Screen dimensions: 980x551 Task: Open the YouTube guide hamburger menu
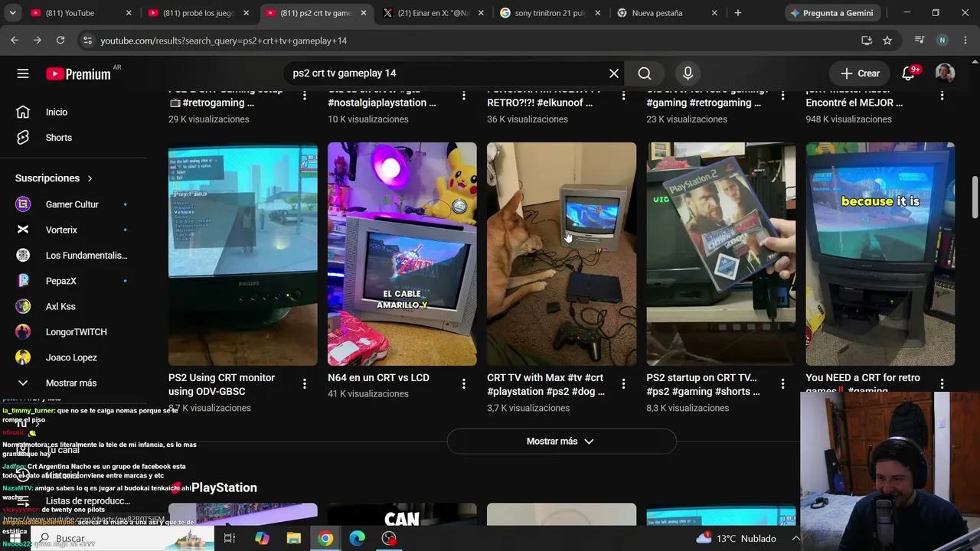point(23,73)
